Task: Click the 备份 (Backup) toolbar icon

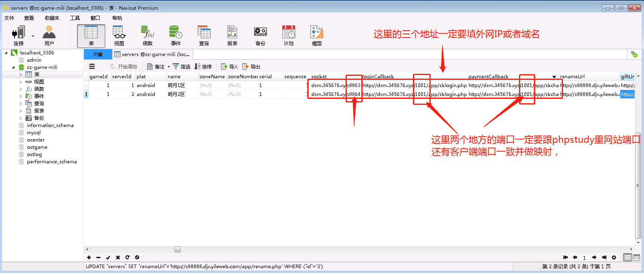Action: [x=261, y=35]
